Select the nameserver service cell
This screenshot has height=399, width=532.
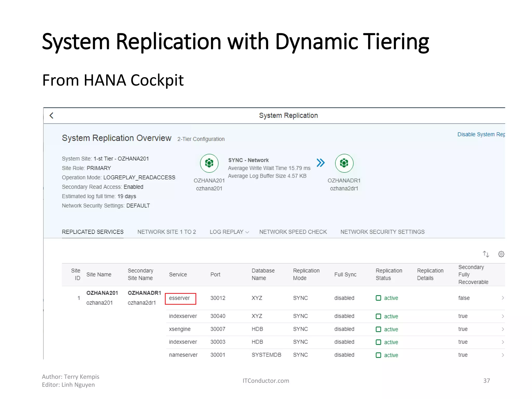pos(183,355)
